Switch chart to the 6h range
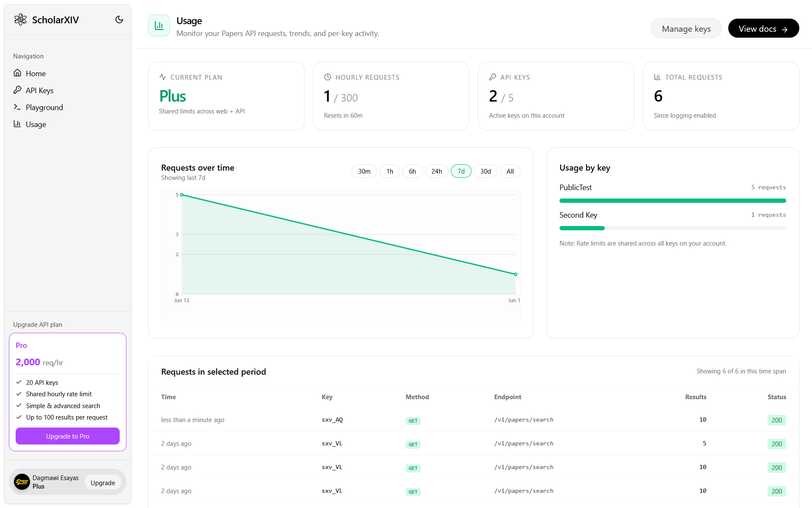This screenshot has height=508, width=812. 412,171
